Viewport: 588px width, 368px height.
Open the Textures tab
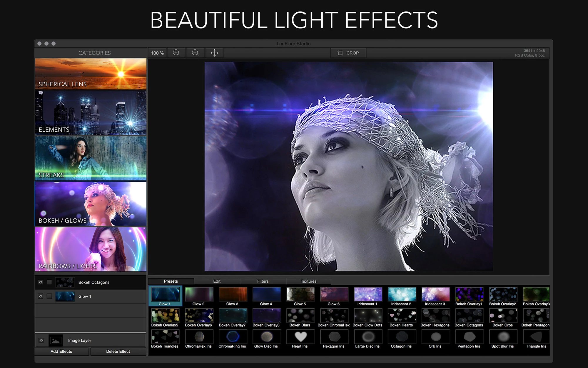(x=308, y=281)
